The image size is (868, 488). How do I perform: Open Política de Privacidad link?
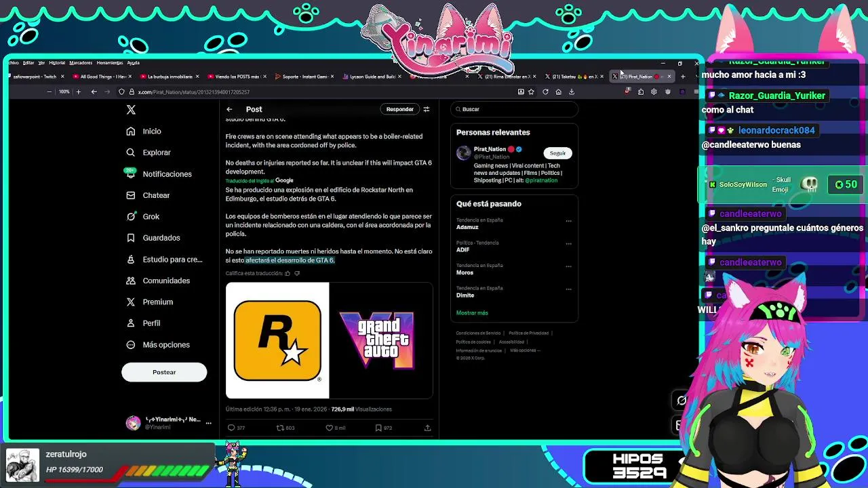point(528,333)
